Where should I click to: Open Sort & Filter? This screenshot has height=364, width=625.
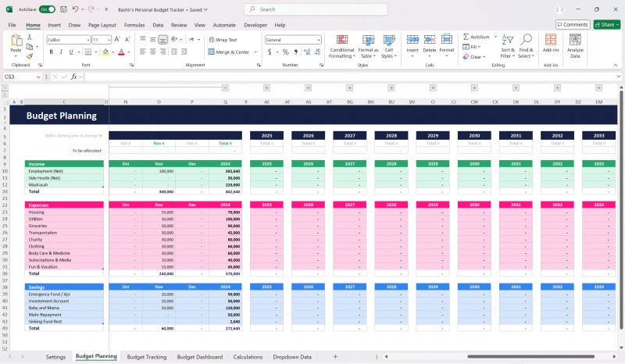point(508,46)
